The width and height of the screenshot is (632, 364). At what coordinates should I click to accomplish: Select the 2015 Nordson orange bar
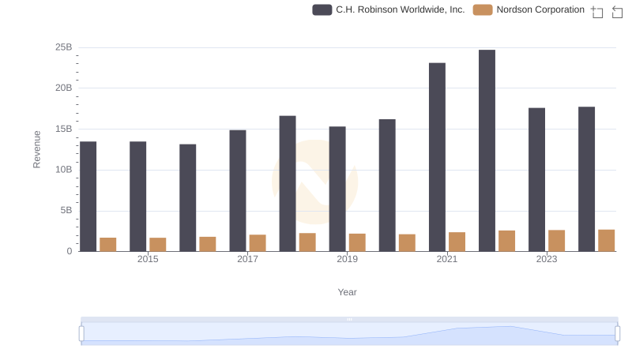tap(157, 245)
